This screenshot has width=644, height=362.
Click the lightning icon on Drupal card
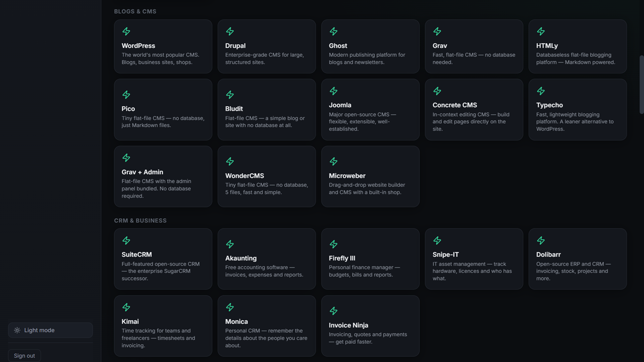tap(230, 32)
